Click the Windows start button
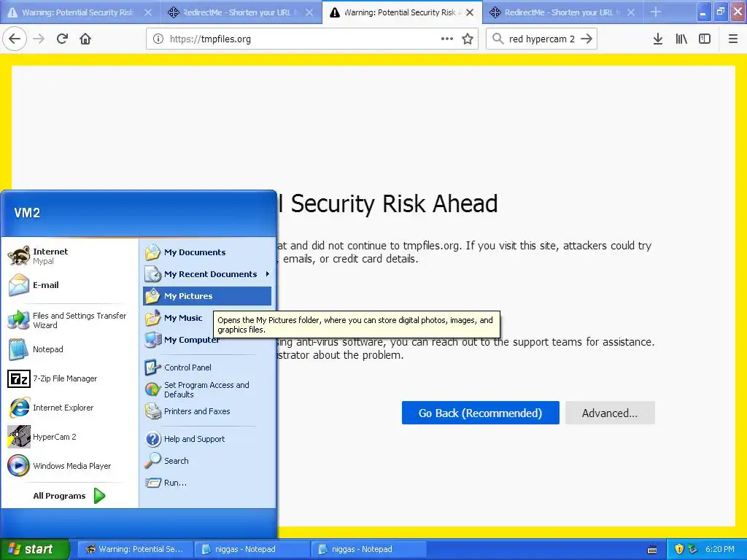The image size is (747, 560). pos(34,549)
